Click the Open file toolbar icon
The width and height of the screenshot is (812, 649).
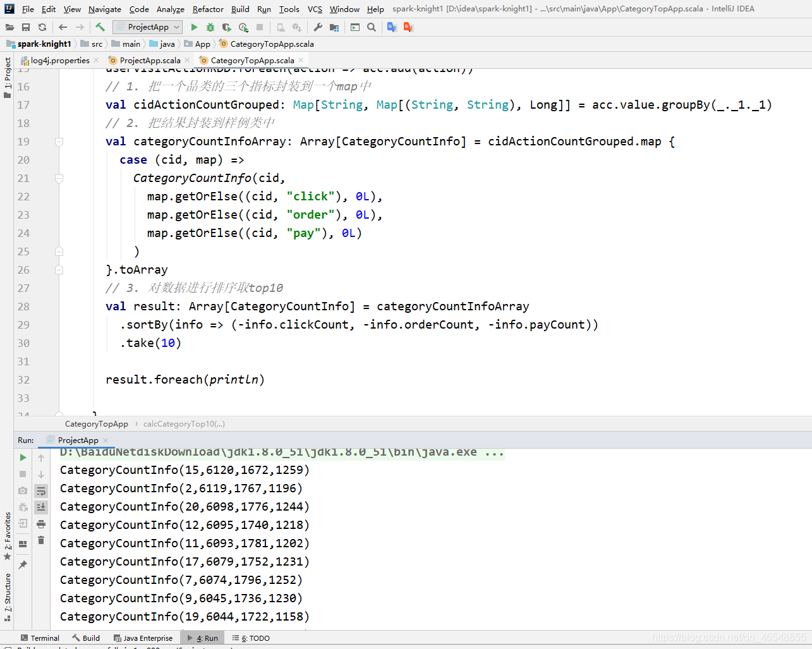click(9, 27)
